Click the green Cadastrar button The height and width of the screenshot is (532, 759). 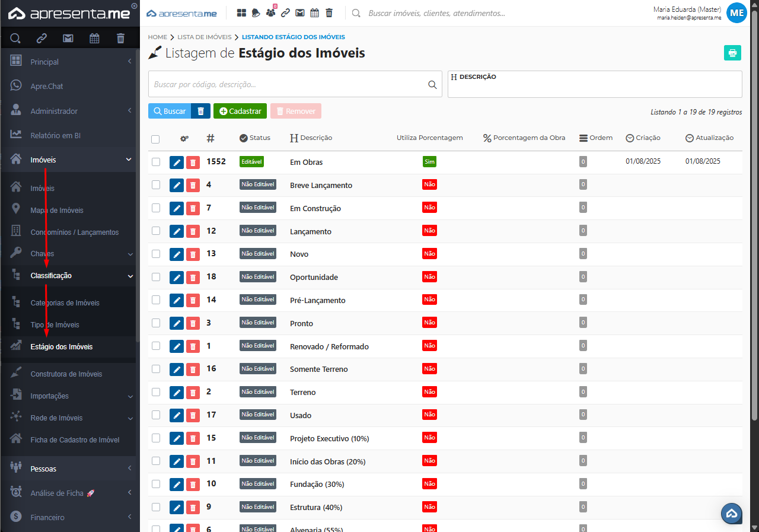[x=240, y=111]
